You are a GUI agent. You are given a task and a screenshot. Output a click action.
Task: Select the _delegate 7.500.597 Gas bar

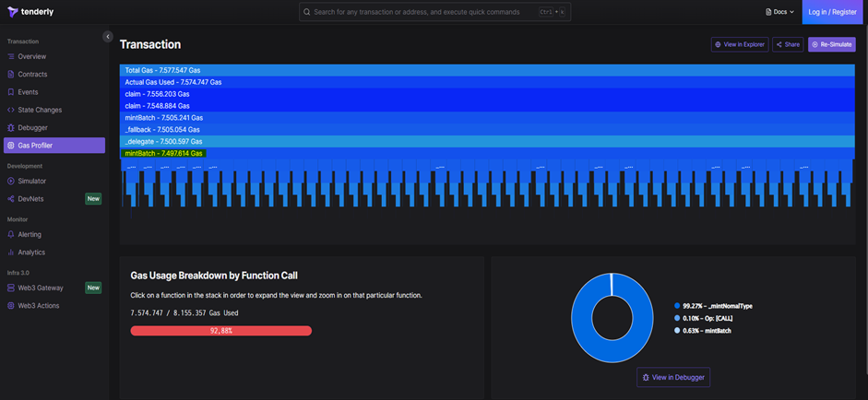point(487,141)
